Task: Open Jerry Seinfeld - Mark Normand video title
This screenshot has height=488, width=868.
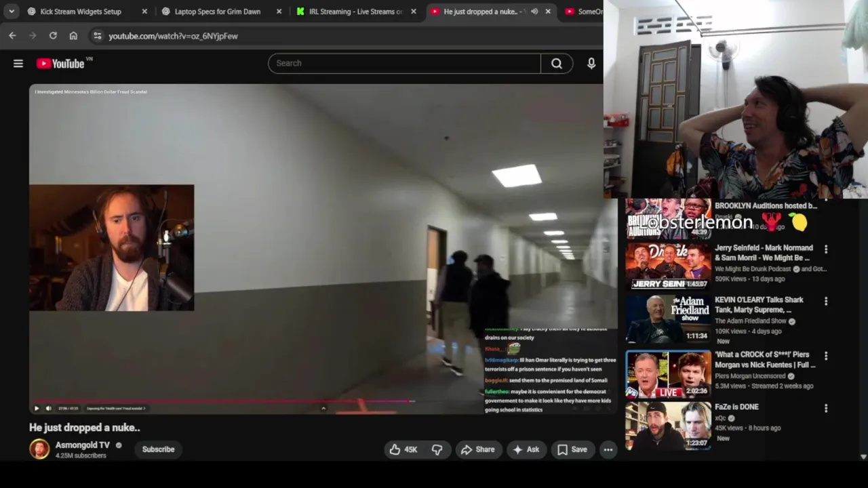Action: (764, 253)
